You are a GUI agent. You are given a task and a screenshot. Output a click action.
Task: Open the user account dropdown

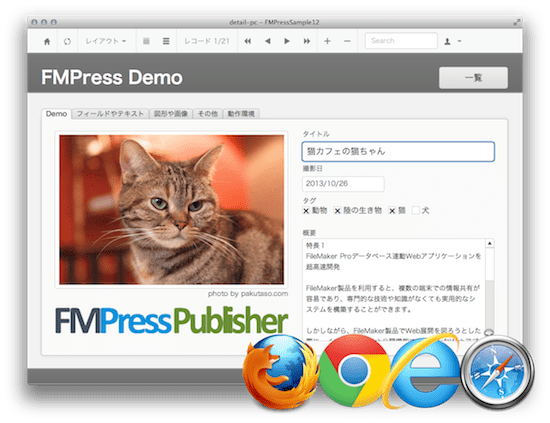(452, 41)
